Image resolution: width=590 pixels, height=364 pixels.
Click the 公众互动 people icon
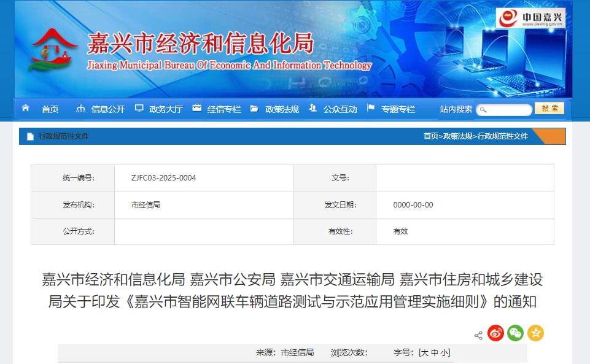(x=313, y=109)
